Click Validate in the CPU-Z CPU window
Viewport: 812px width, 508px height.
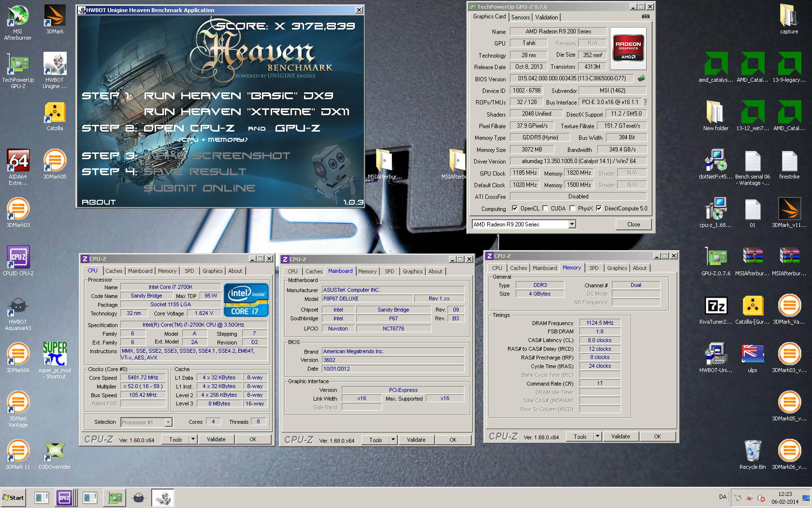(x=216, y=439)
